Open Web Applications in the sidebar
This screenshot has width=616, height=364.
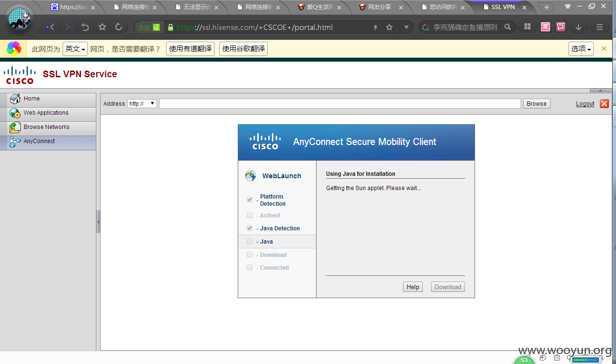pos(48,114)
